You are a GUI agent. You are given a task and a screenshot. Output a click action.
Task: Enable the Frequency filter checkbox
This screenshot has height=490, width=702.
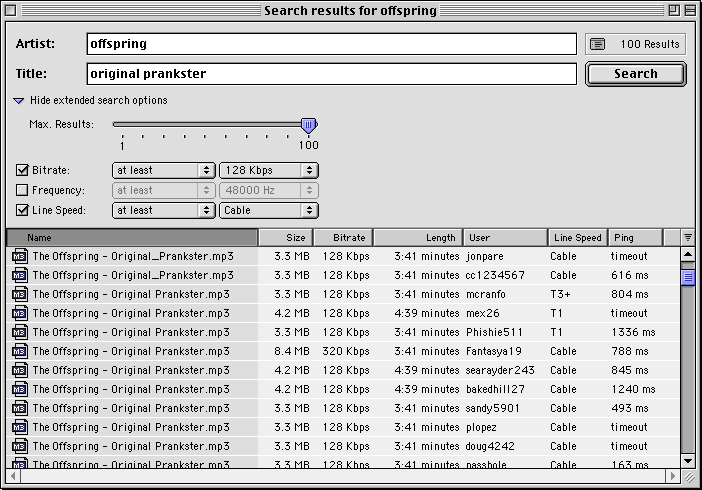click(23, 190)
